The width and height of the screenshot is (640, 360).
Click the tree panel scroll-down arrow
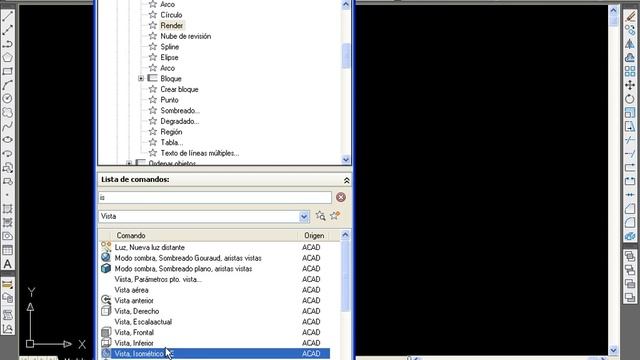(346, 160)
